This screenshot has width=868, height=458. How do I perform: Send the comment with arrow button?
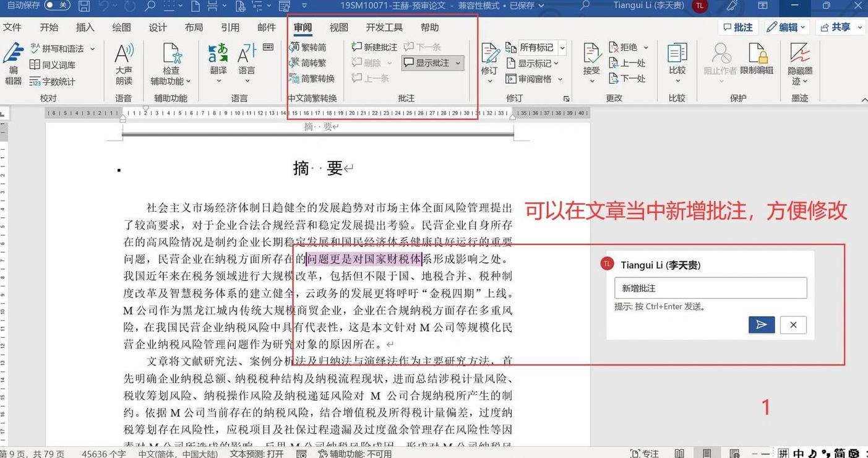tap(762, 325)
